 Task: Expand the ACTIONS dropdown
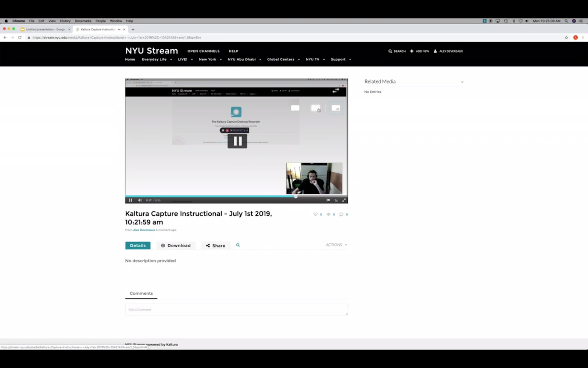(336, 245)
